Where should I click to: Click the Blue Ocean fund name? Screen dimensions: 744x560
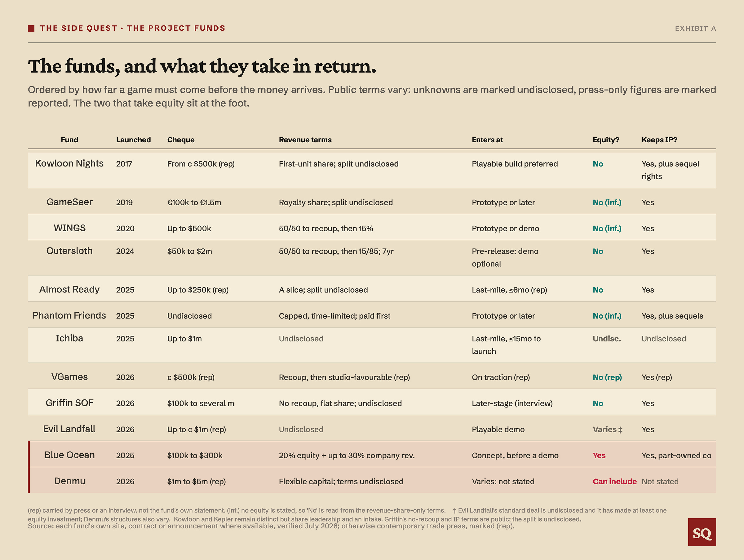69,455
